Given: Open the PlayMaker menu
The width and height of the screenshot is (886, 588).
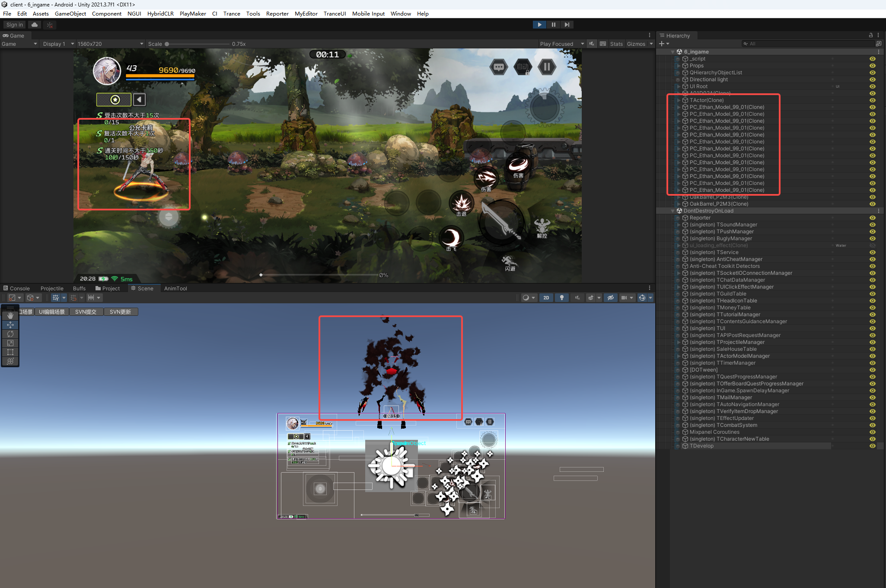Looking at the screenshot, I should (x=193, y=13).
